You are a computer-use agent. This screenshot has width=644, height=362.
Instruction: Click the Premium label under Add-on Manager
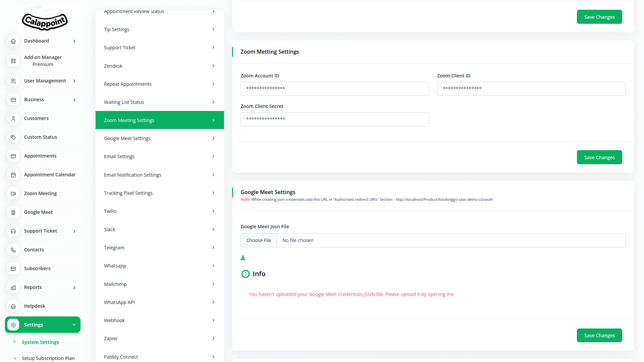click(43, 64)
